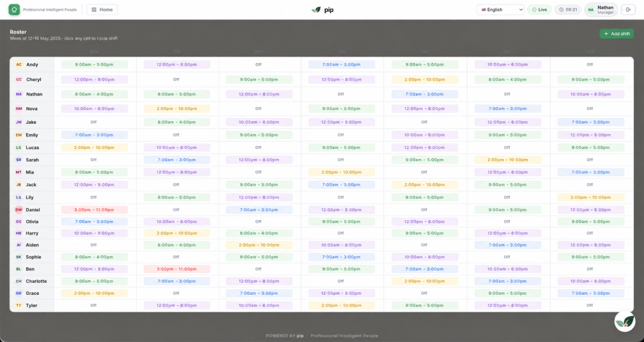Select Harry's Tuesday 2:00pm–10:00pm cell
644x342 pixels.
coord(177,233)
